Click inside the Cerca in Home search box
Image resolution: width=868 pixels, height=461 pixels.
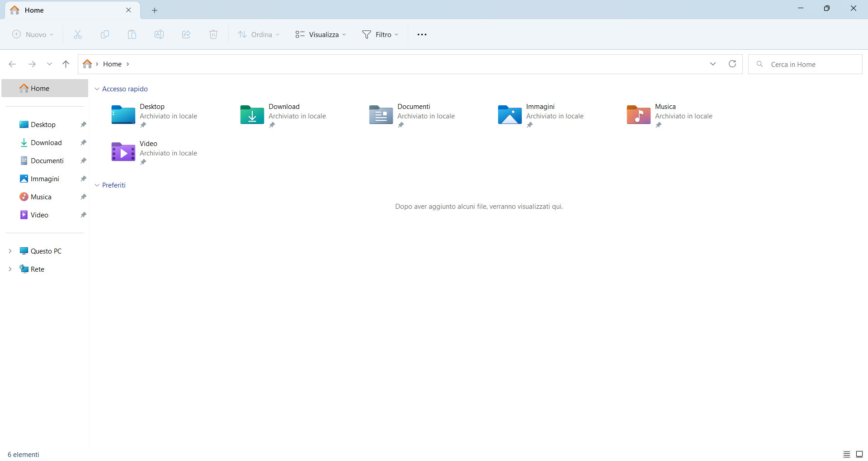tap(809, 64)
